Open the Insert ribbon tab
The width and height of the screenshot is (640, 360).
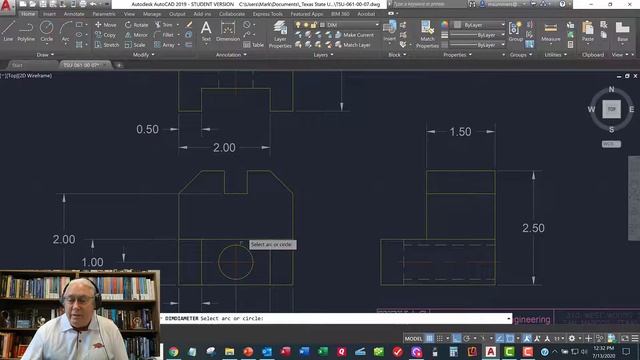[x=49, y=14]
